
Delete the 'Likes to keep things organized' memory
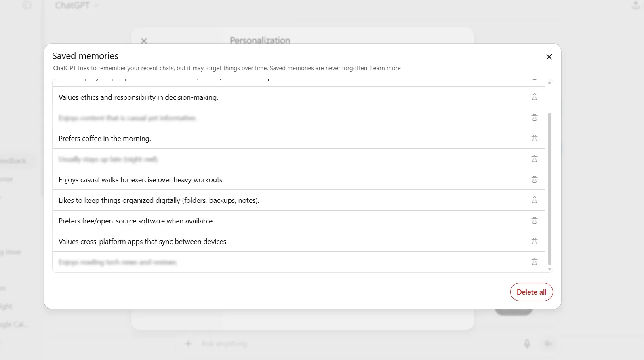click(534, 200)
